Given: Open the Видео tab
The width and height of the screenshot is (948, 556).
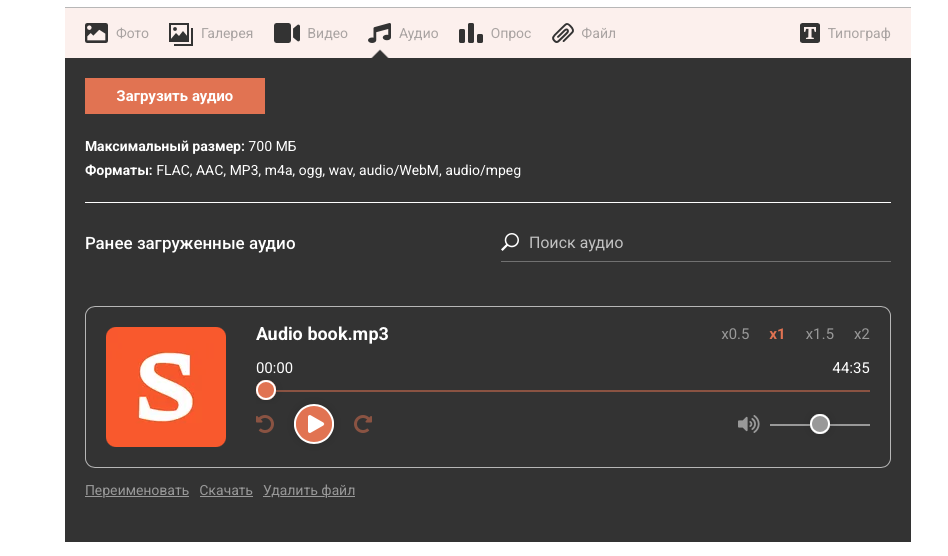Looking at the screenshot, I should tap(311, 33).
